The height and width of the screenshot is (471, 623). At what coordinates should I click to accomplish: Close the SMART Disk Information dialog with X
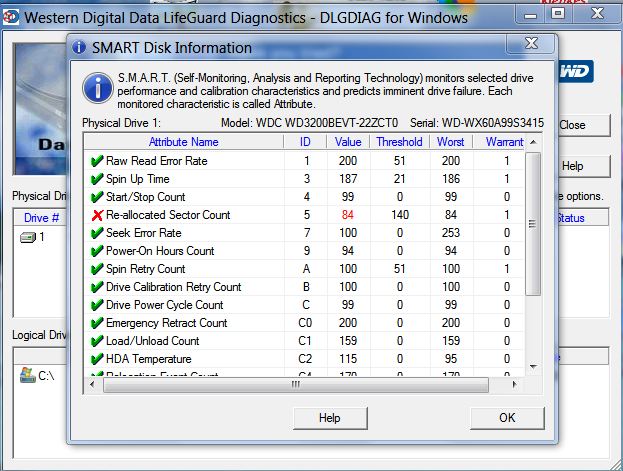pyautogui.click(x=531, y=43)
